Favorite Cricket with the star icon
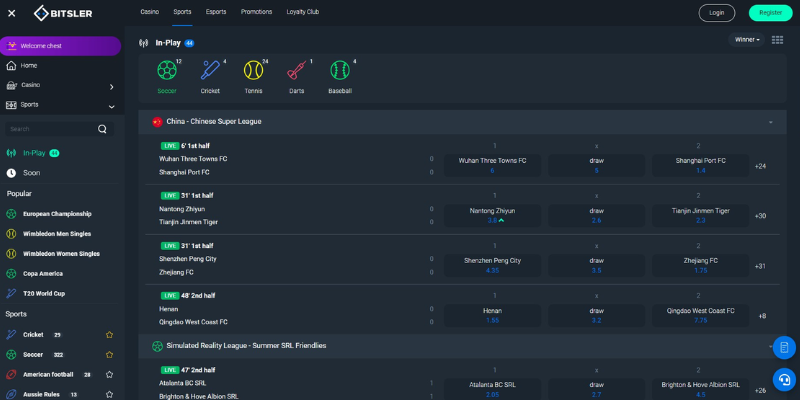Image resolution: width=800 pixels, height=400 pixels. pos(109,335)
